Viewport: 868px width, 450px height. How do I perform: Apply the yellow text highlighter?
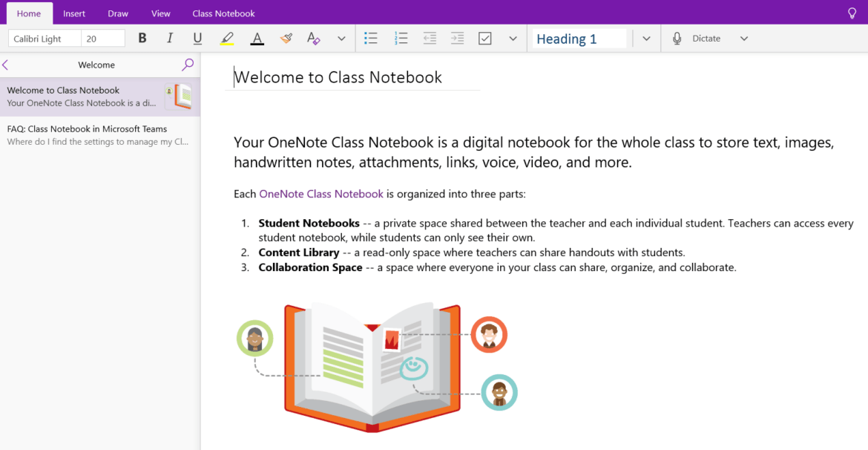[227, 38]
